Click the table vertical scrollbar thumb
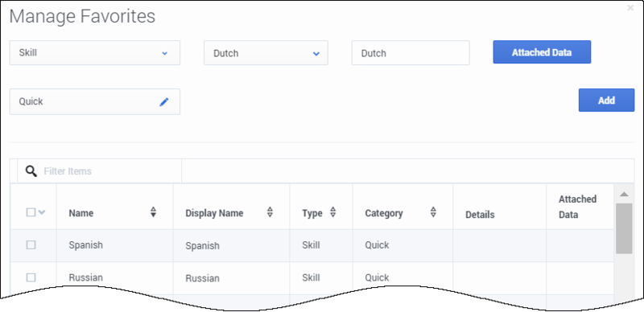The height and width of the screenshot is (312, 644). [x=624, y=228]
